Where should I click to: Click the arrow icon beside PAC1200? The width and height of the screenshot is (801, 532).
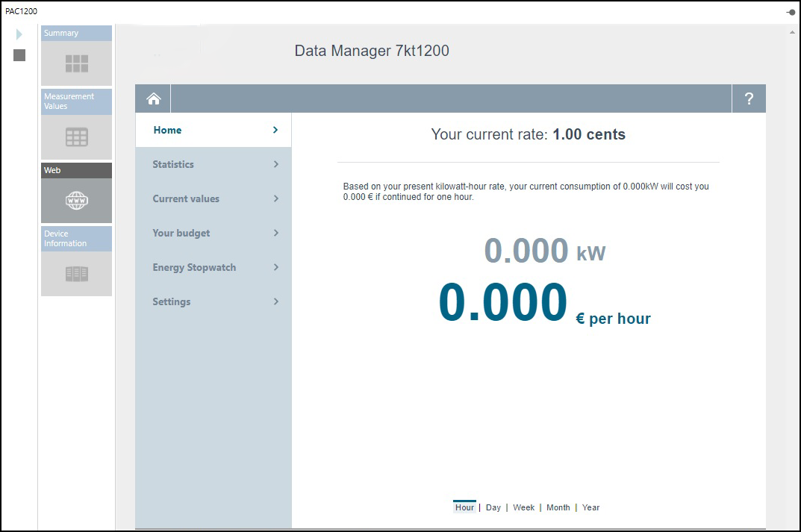(19, 34)
